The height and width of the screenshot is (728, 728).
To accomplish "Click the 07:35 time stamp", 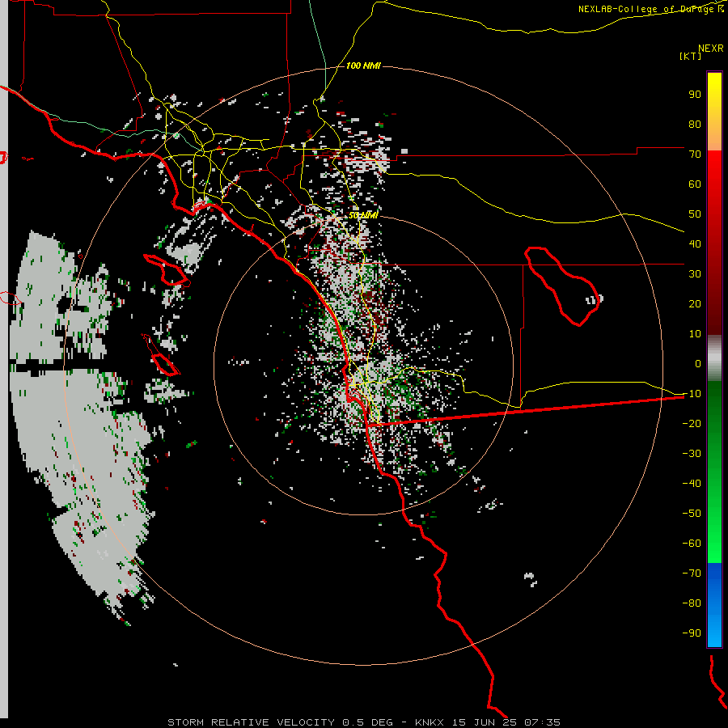I will [543, 722].
